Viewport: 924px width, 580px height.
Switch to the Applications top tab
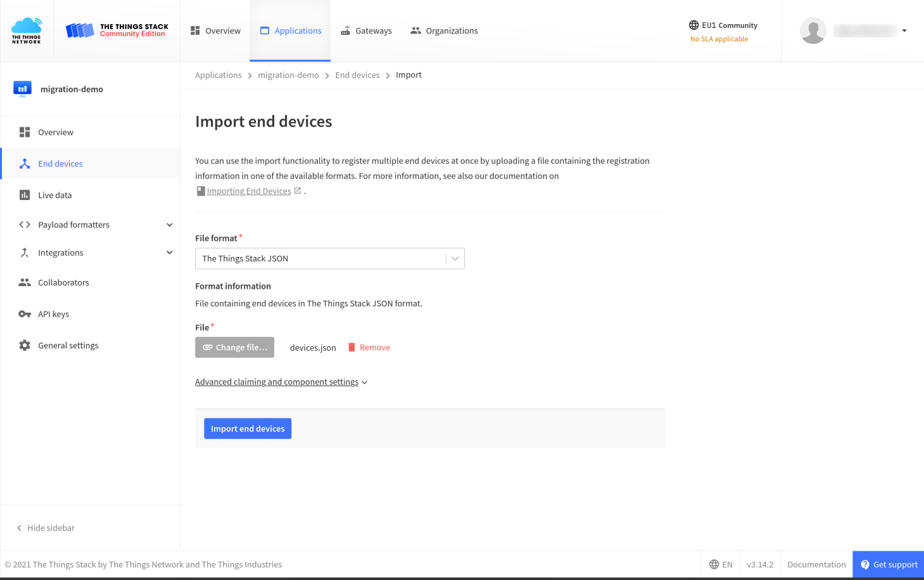pyautogui.click(x=290, y=30)
